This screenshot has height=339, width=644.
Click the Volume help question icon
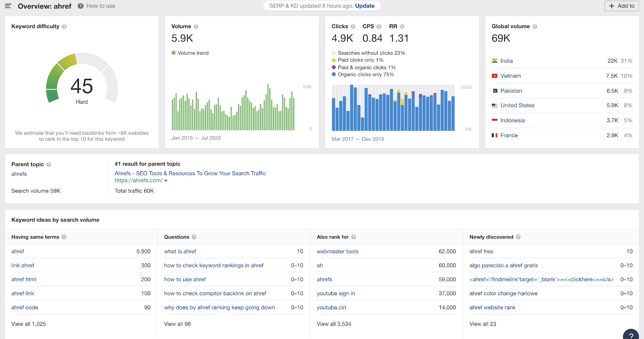196,27
